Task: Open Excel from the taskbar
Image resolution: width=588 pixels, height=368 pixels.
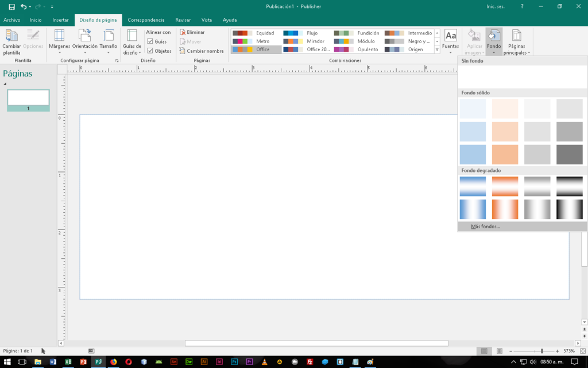Action: pos(68,362)
